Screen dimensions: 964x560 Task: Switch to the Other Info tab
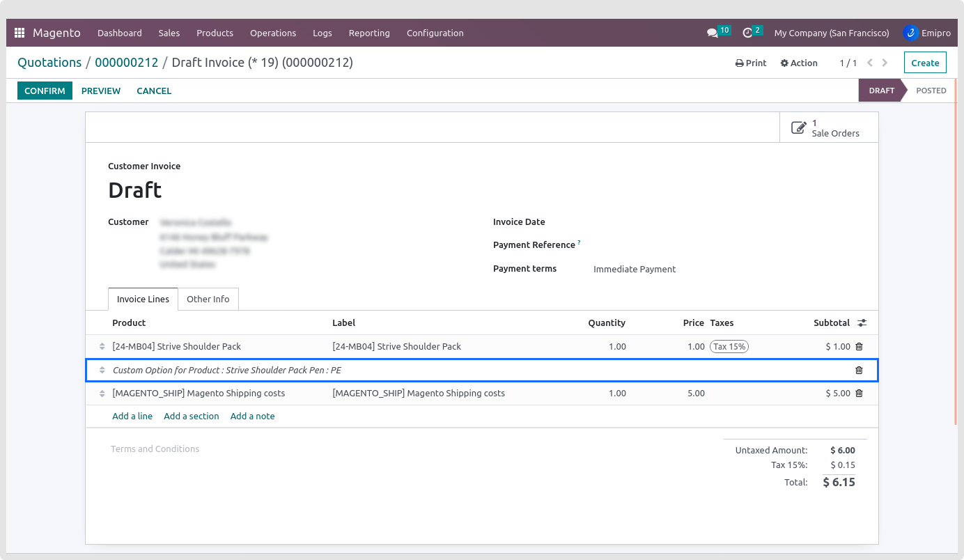208,299
